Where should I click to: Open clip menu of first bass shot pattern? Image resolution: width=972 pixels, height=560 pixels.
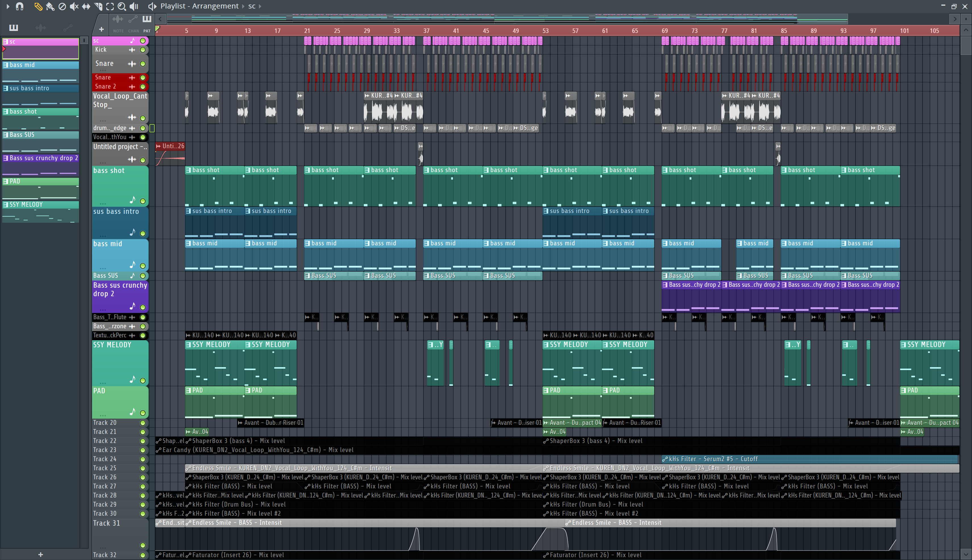click(188, 170)
